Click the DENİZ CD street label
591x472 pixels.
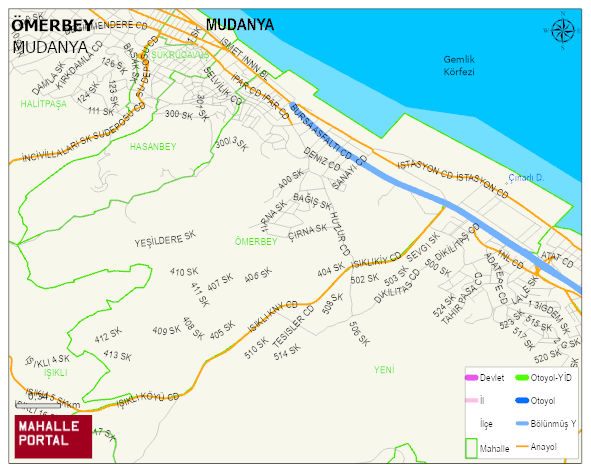click(322, 158)
